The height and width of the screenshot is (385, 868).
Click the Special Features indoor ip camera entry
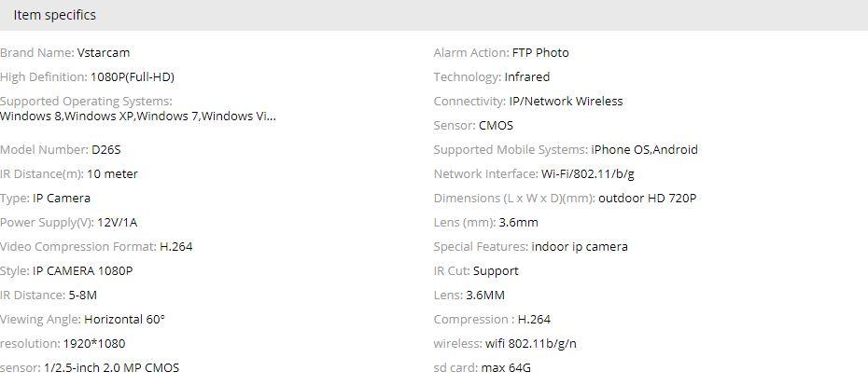pyautogui.click(x=579, y=247)
